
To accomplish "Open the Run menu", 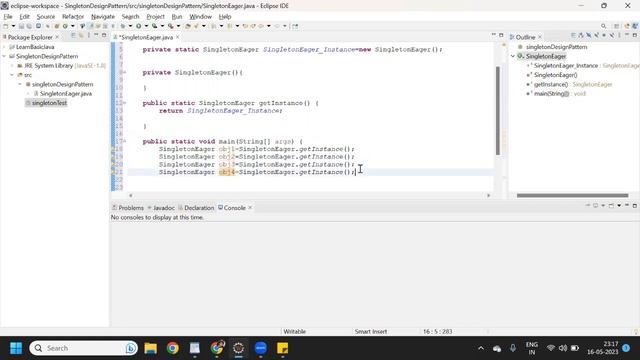I will point(177,17).
